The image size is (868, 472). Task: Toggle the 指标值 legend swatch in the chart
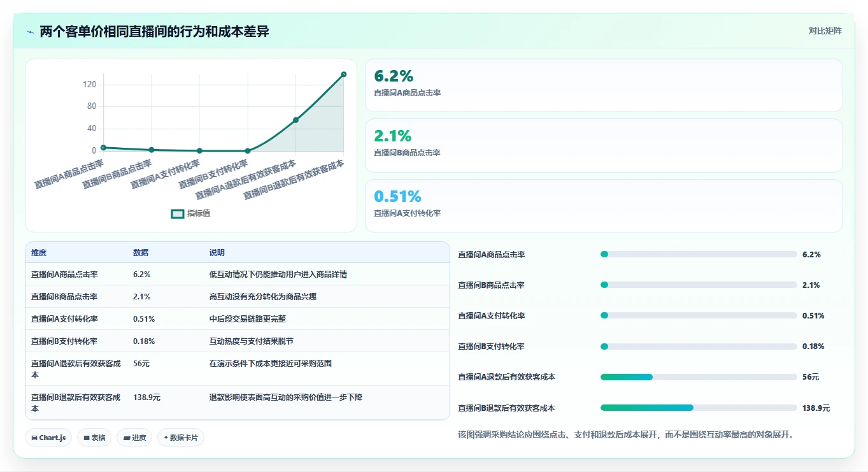178,213
